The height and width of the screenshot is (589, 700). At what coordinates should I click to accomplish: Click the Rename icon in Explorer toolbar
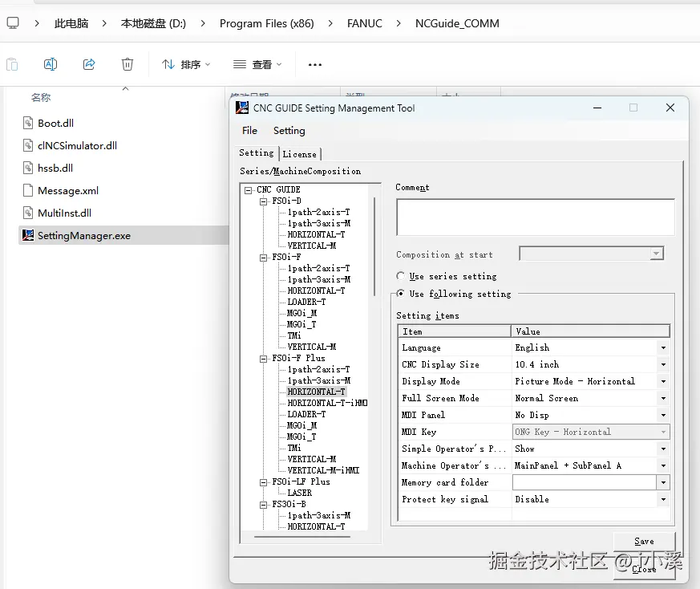click(x=51, y=64)
